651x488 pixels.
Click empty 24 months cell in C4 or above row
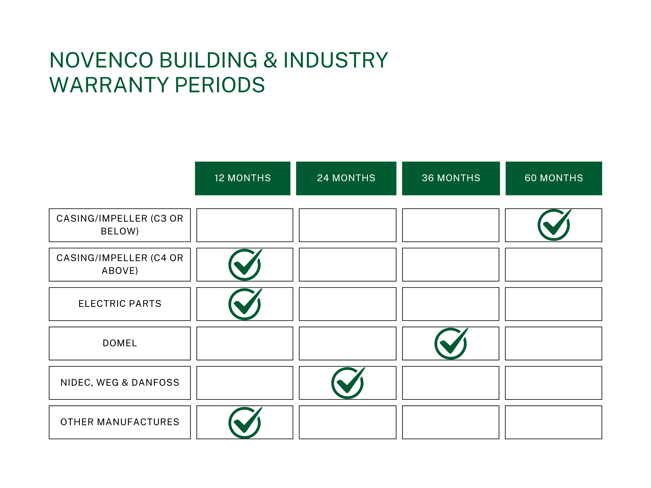348,265
